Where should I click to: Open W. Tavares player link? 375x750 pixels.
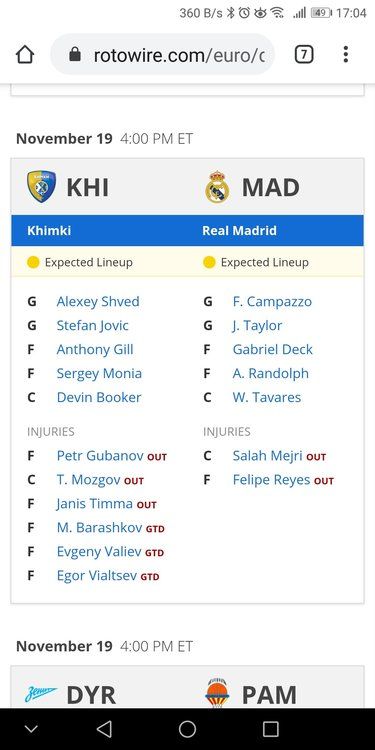(267, 397)
